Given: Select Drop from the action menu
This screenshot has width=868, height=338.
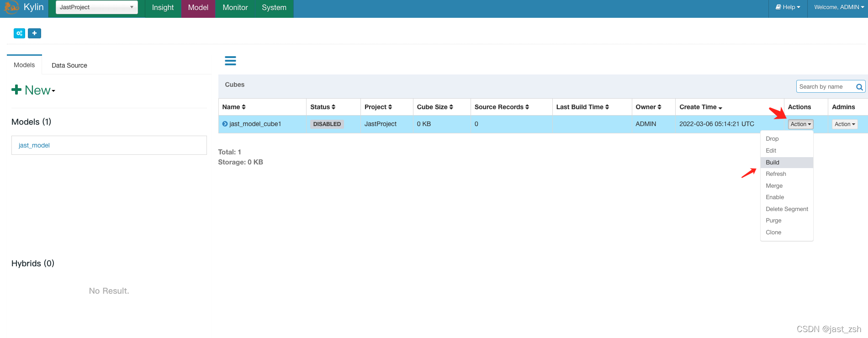Looking at the screenshot, I should 787,139.
